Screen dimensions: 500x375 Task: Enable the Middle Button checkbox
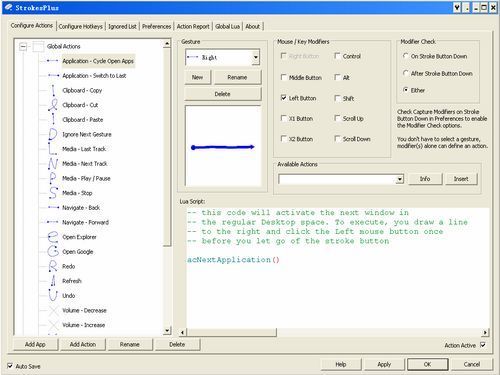[283, 77]
